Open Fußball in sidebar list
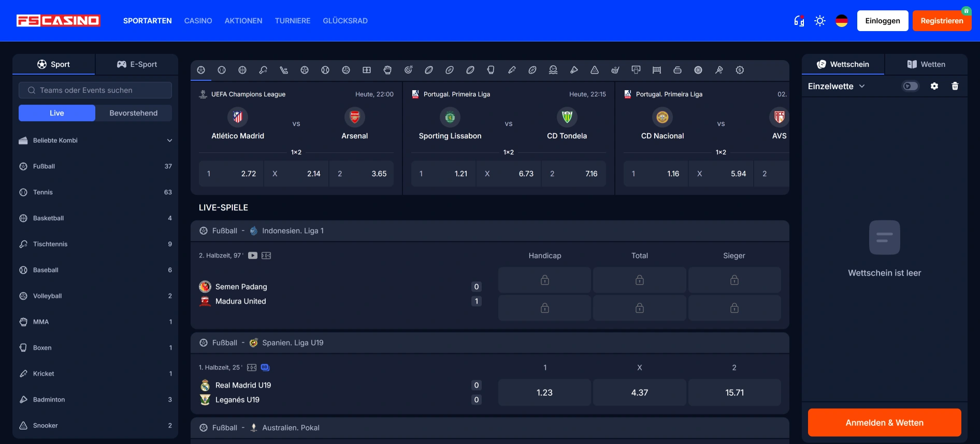The height and width of the screenshot is (444, 980). (95, 166)
